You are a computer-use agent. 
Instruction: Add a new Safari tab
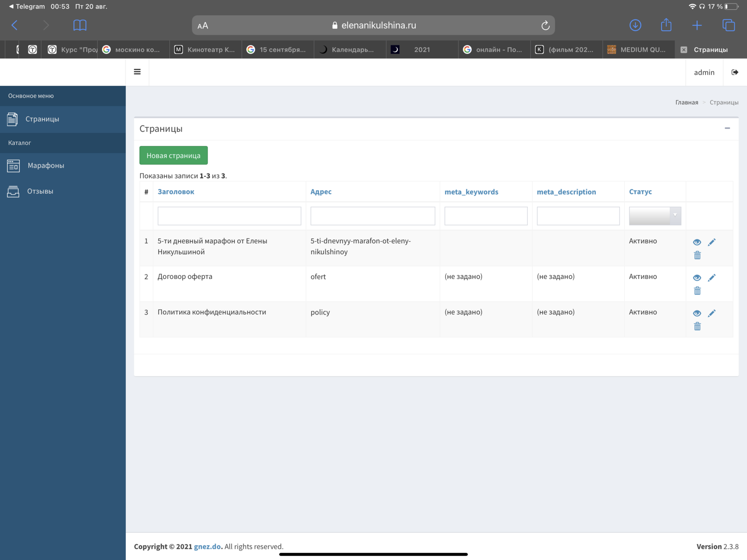tap(697, 25)
